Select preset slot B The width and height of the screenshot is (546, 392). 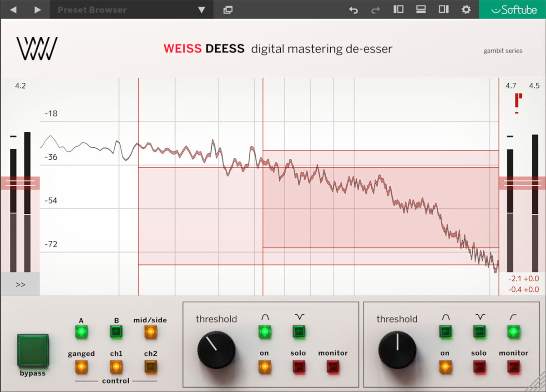(116, 332)
